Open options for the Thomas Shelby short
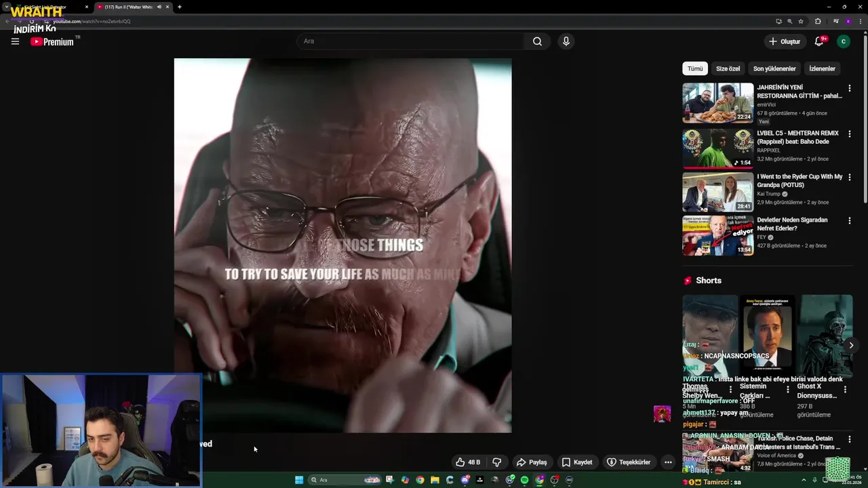 (730, 390)
